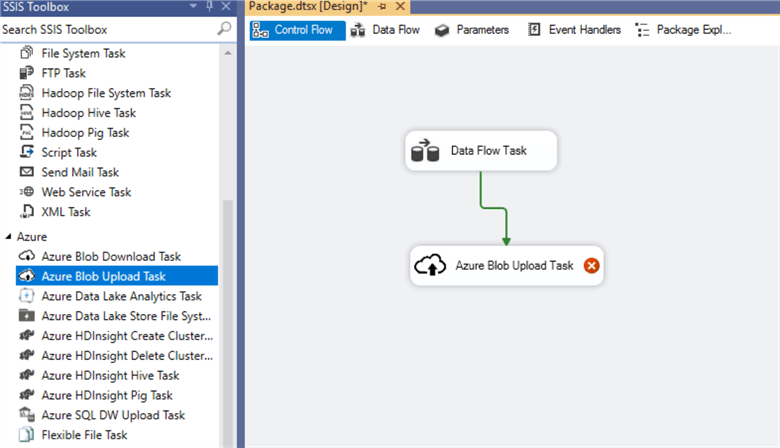Click the toolbox vertical scrollbar thumb
The height and width of the screenshot is (448, 780).
tap(228, 323)
